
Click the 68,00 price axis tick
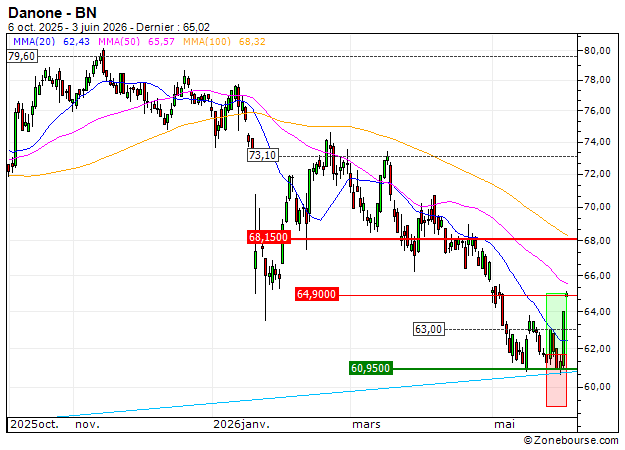(597, 241)
